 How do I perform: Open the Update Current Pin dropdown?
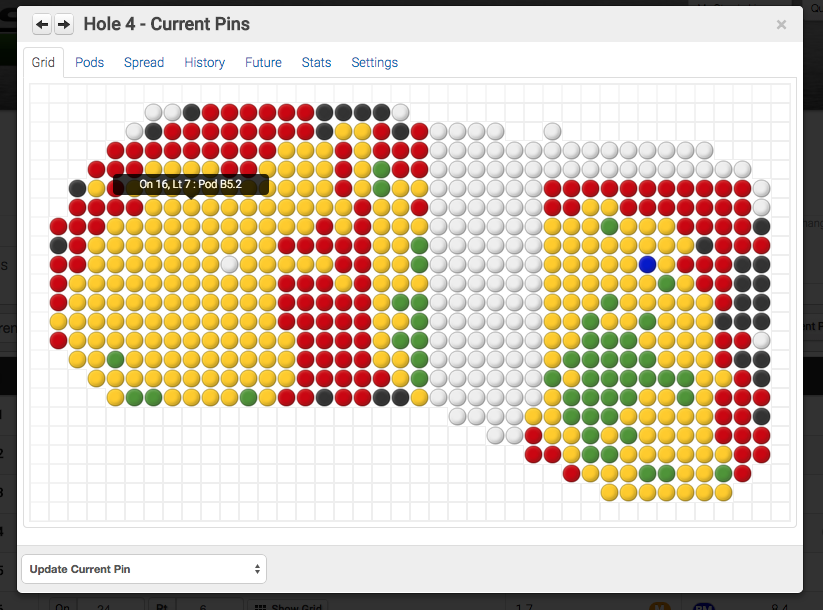pyautogui.click(x=144, y=569)
